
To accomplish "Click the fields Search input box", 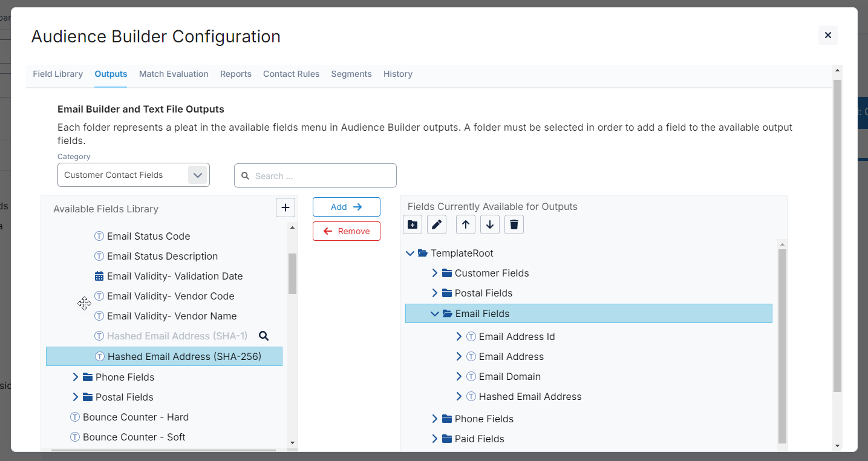I will click(321, 176).
